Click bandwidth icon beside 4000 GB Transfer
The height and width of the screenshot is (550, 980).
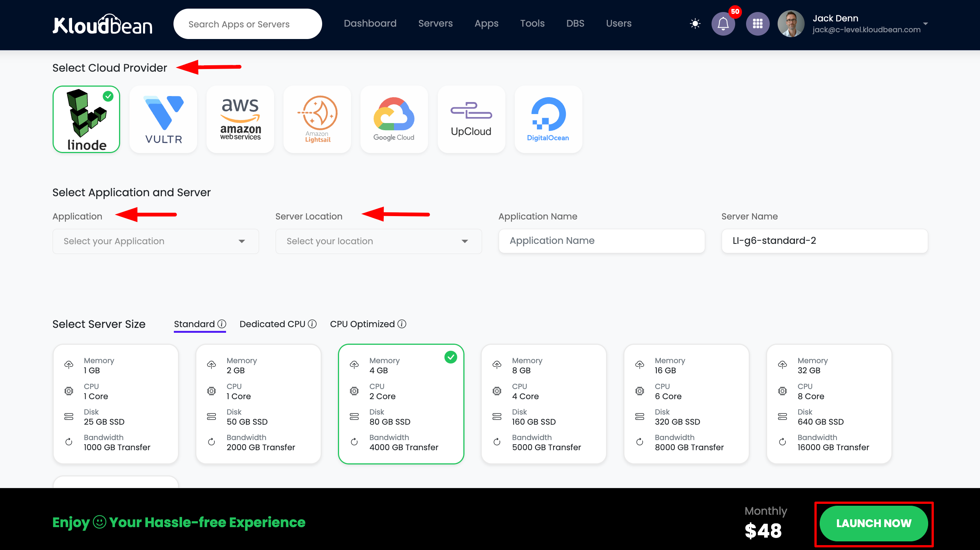click(x=354, y=442)
